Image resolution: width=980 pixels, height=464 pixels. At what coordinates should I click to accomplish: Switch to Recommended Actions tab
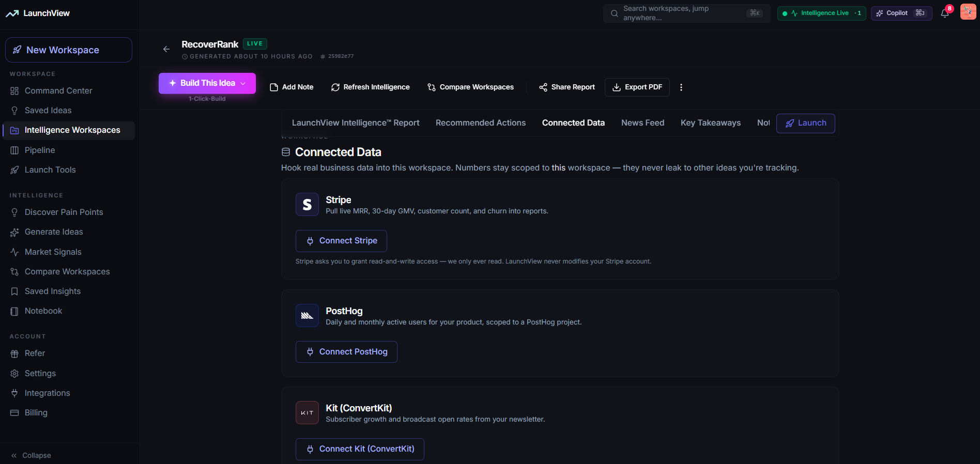click(x=481, y=123)
